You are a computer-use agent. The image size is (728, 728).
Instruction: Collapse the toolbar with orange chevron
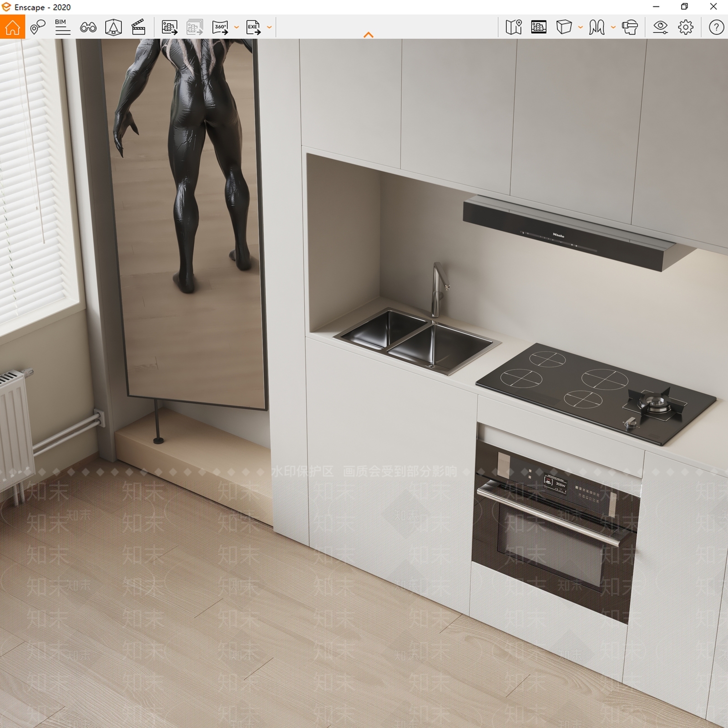point(369,35)
